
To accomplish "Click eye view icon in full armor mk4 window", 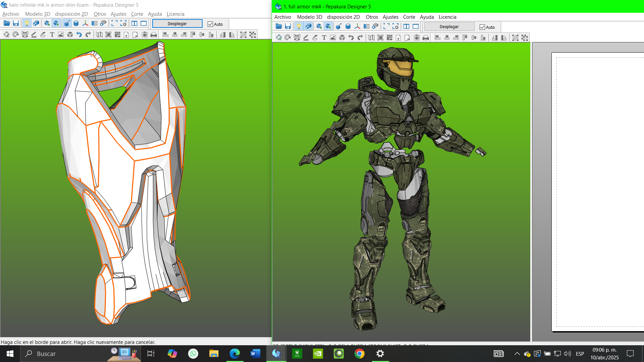I will point(375,26).
